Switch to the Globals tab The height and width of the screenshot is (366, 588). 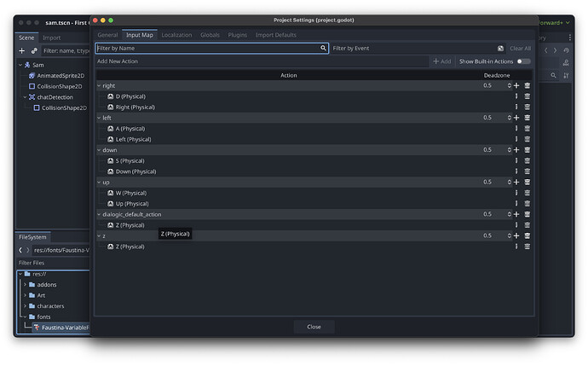tap(210, 35)
